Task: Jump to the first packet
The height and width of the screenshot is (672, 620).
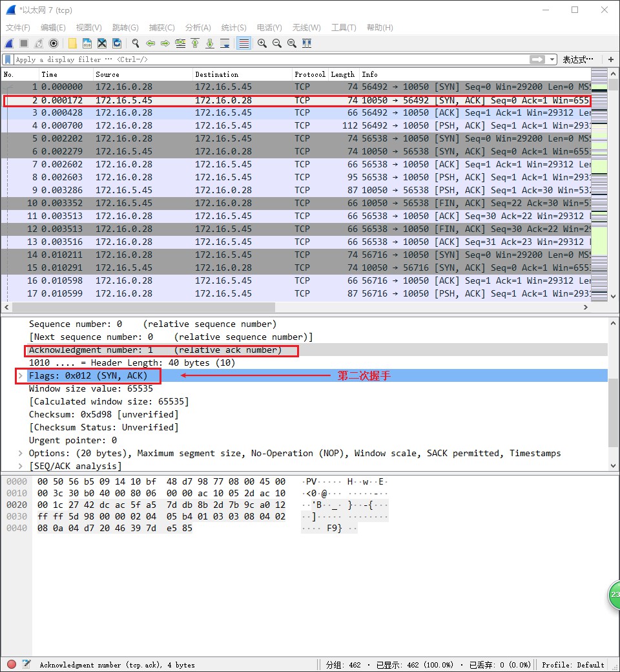Action: [x=195, y=43]
